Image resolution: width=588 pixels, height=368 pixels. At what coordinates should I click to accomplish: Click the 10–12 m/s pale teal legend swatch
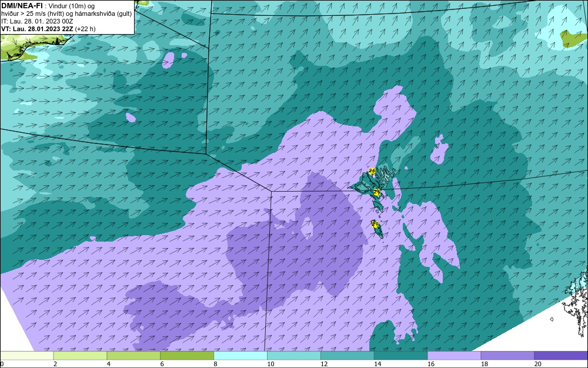tap(294, 356)
